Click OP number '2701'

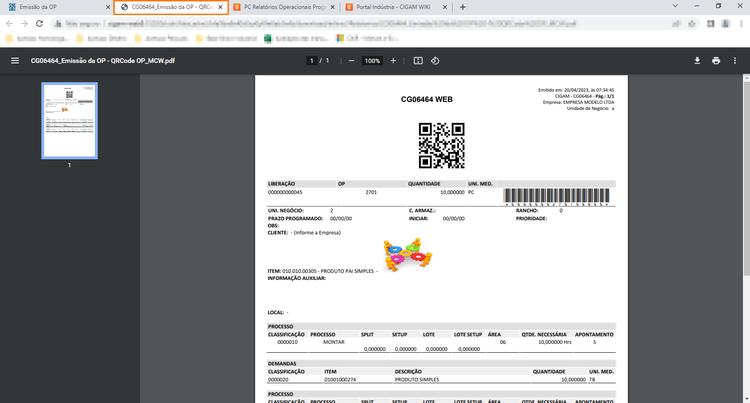pos(371,192)
